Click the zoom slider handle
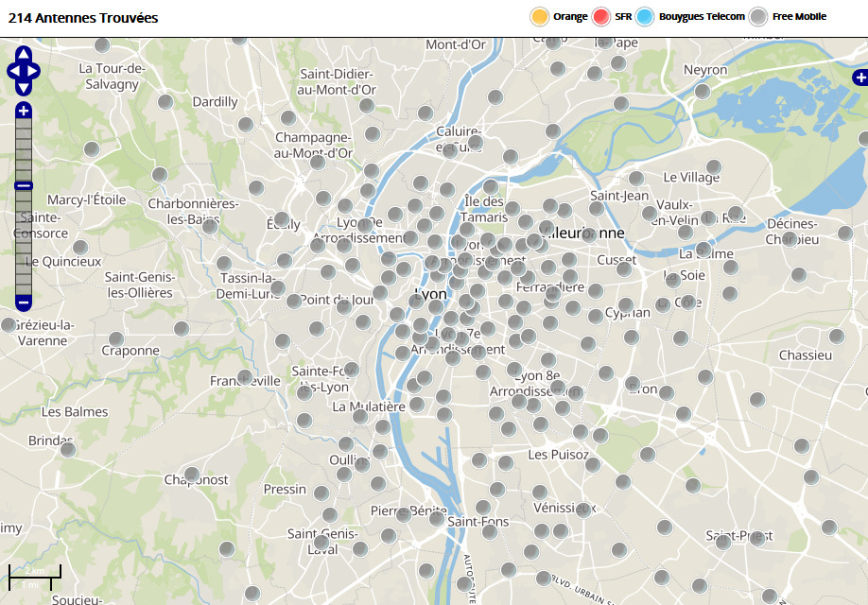This screenshot has height=605, width=868. [24, 185]
